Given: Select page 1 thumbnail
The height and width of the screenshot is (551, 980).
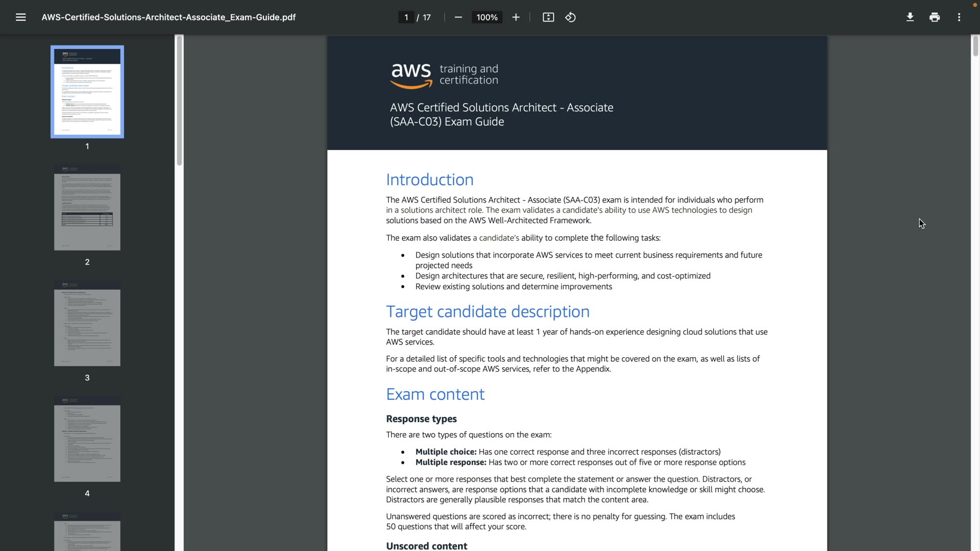Looking at the screenshot, I should pyautogui.click(x=87, y=92).
